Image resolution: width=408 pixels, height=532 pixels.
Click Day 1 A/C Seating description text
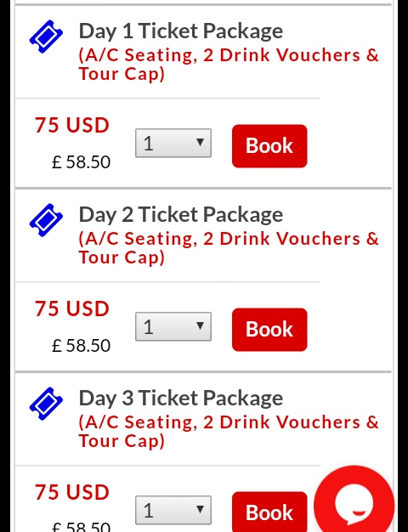(x=229, y=65)
